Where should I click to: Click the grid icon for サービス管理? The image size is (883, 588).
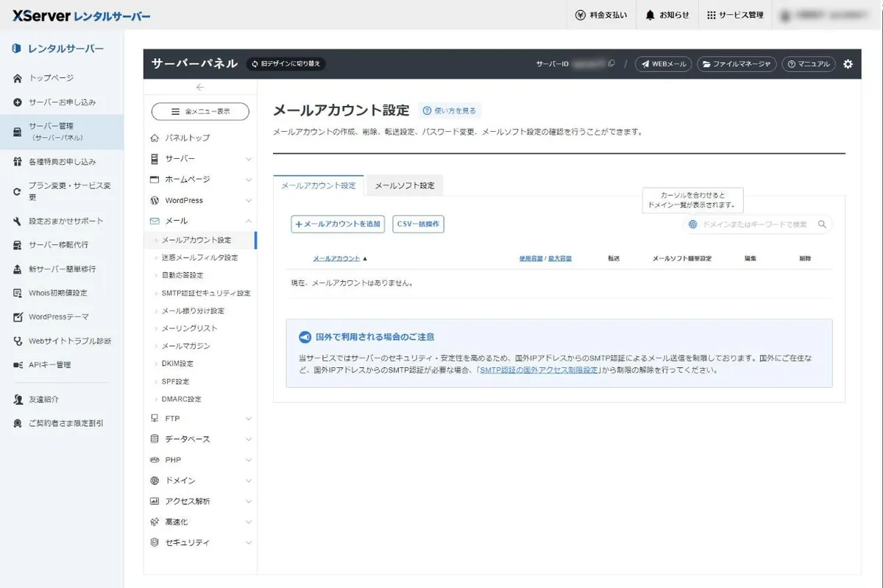click(x=711, y=15)
